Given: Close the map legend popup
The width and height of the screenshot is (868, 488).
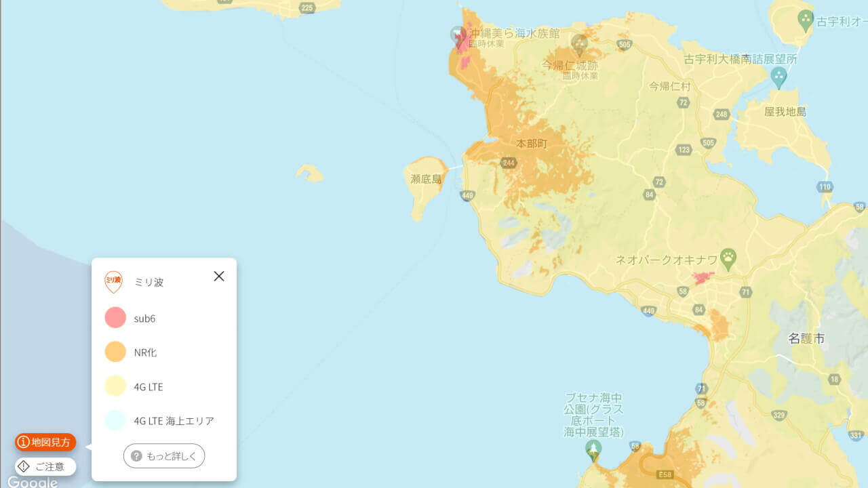Looking at the screenshot, I should tap(218, 276).
